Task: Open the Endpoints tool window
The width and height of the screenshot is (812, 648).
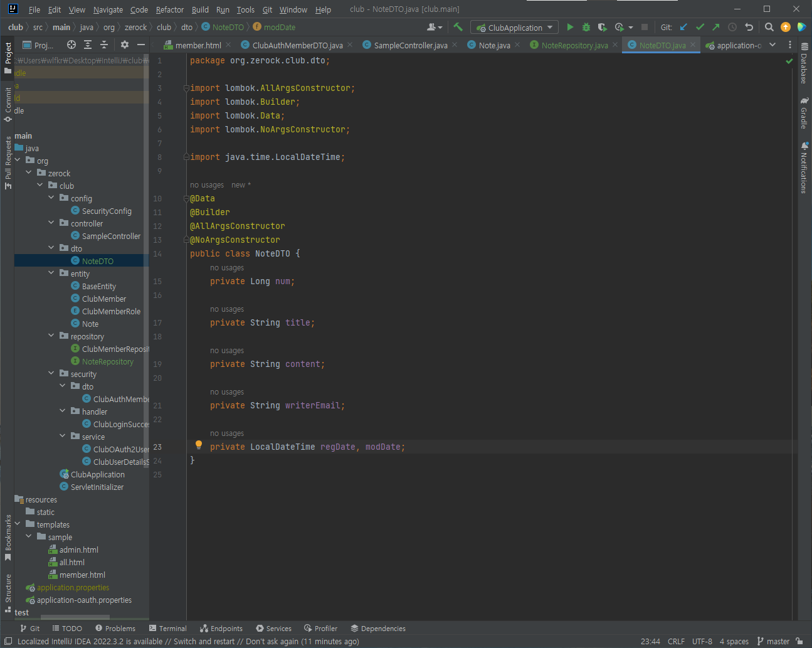Action: tap(221, 628)
